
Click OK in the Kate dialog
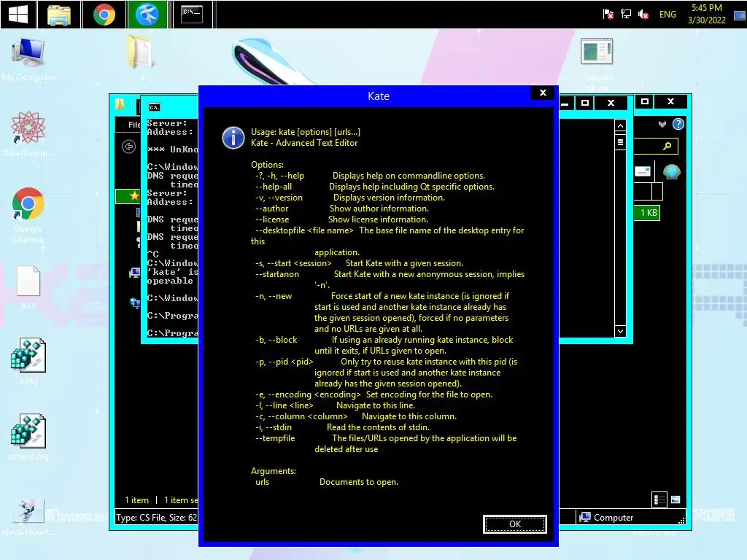tap(514, 524)
